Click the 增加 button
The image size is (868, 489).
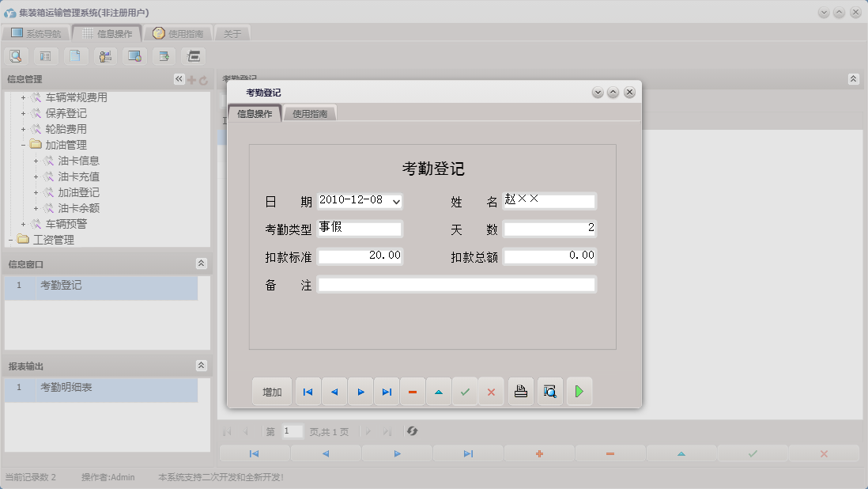272,391
